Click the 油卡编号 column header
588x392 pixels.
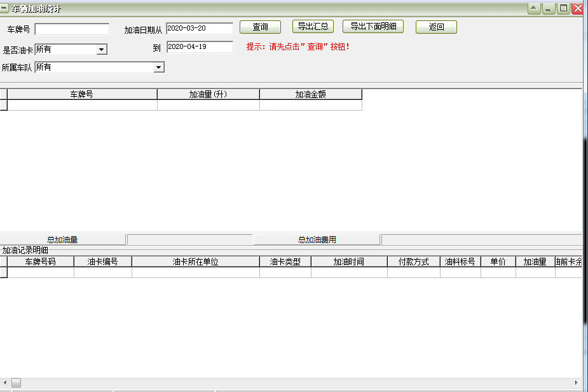103,262
